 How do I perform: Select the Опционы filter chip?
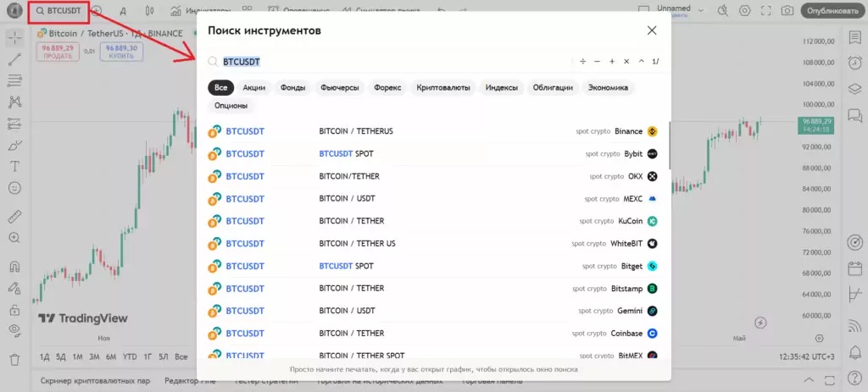[x=231, y=105]
